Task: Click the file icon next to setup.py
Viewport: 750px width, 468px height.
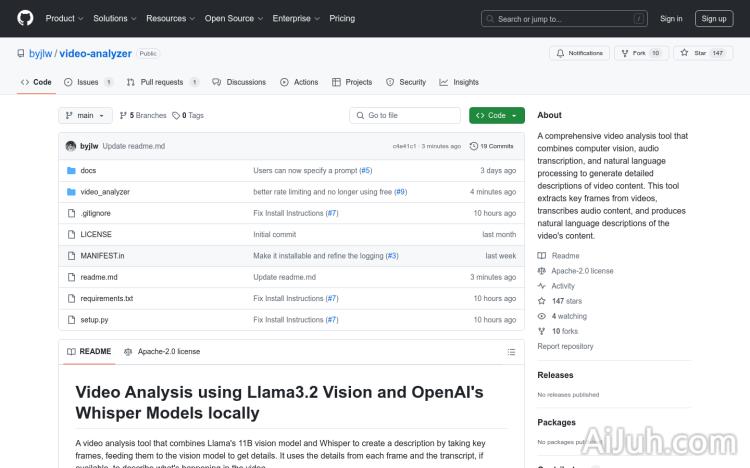Action: (x=71, y=320)
